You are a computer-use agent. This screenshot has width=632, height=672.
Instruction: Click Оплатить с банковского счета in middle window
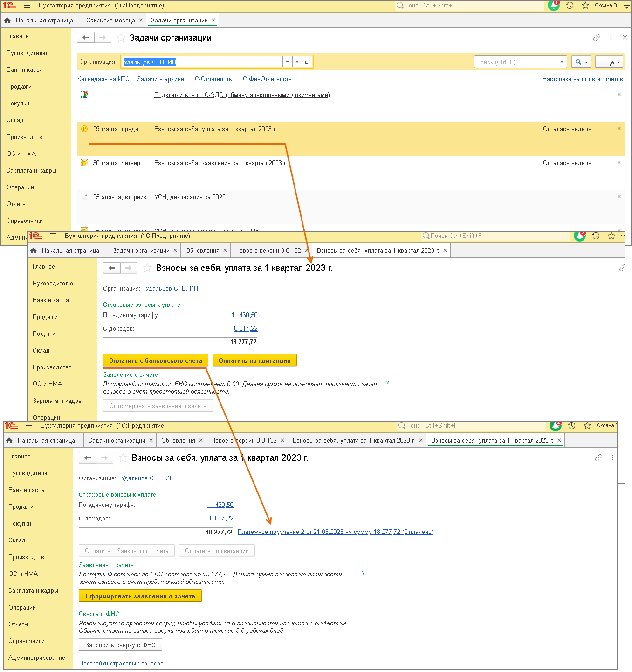[x=156, y=360]
